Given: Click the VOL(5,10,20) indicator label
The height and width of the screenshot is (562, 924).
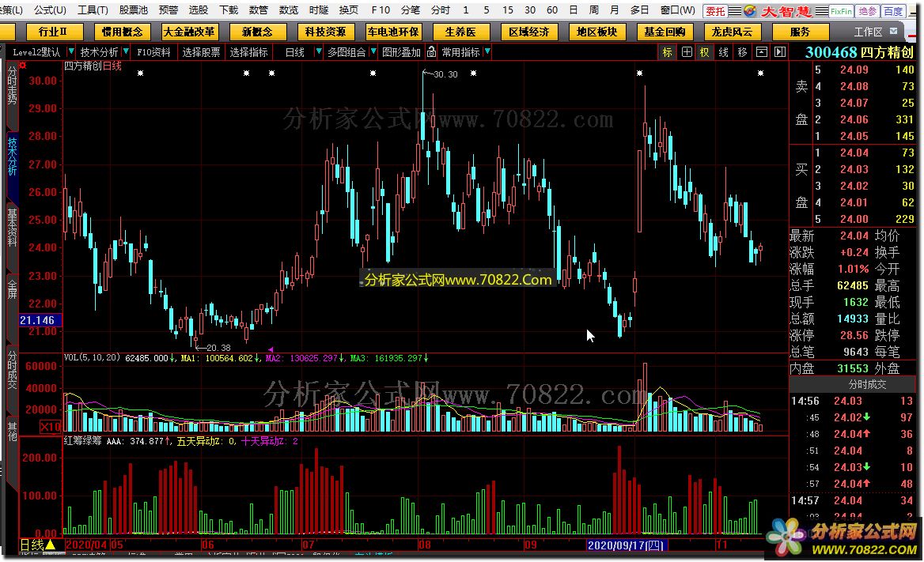Looking at the screenshot, I should 91,357.
